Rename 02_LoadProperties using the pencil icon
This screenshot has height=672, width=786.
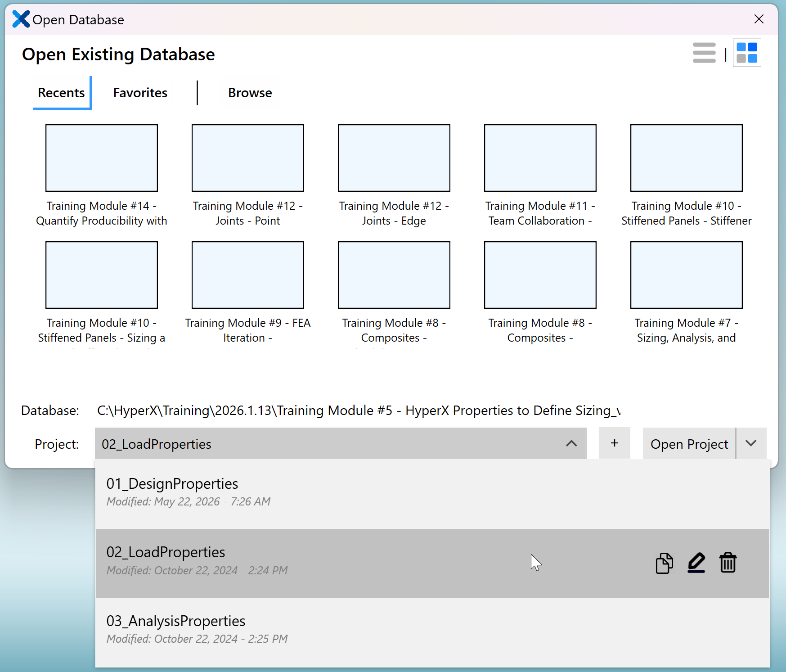coord(696,563)
